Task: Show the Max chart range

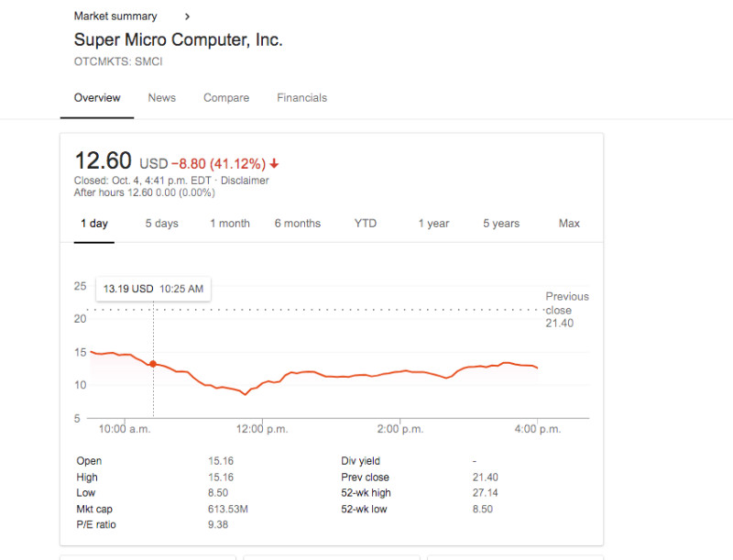Action: point(569,224)
